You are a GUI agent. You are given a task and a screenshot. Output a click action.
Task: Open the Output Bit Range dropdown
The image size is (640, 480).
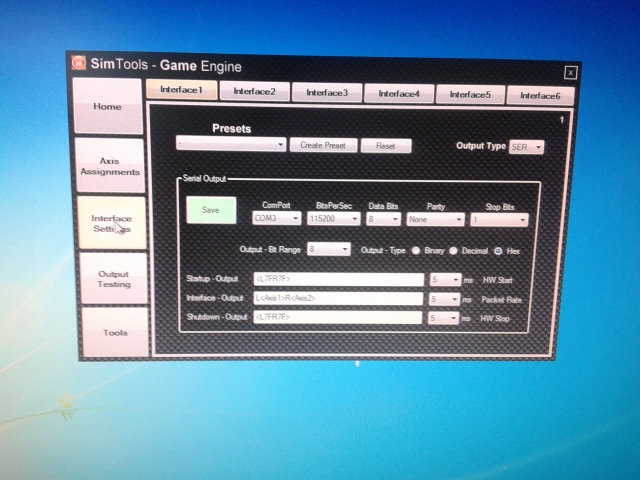pos(329,249)
